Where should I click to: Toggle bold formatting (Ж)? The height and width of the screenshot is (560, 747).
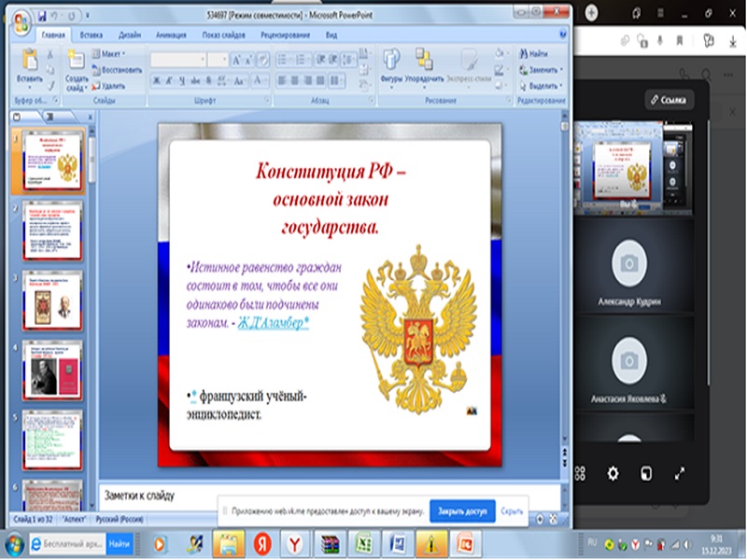pyautogui.click(x=156, y=80)
